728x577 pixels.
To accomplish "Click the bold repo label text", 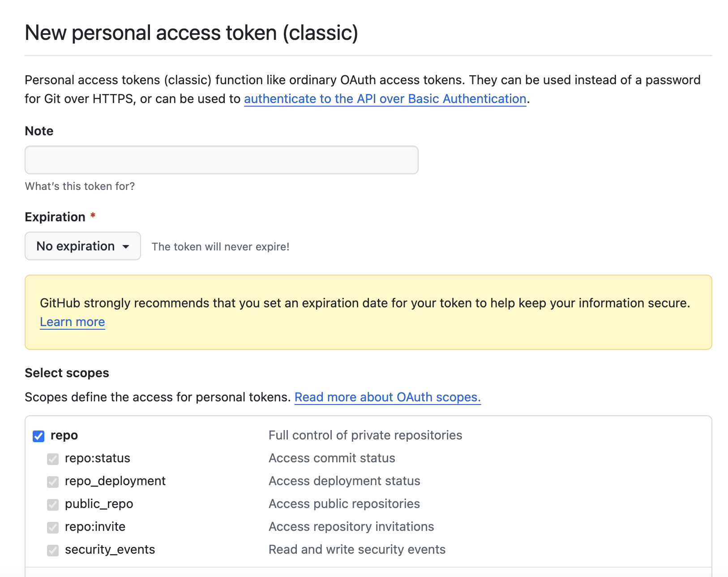I will point(64,435).
